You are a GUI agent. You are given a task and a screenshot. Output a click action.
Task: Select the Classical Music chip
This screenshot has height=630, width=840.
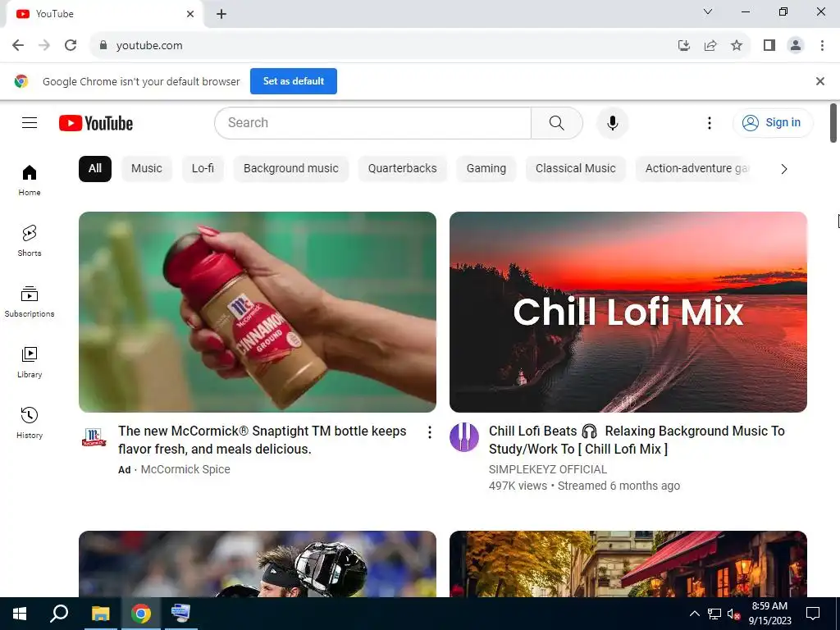(575, 169)
